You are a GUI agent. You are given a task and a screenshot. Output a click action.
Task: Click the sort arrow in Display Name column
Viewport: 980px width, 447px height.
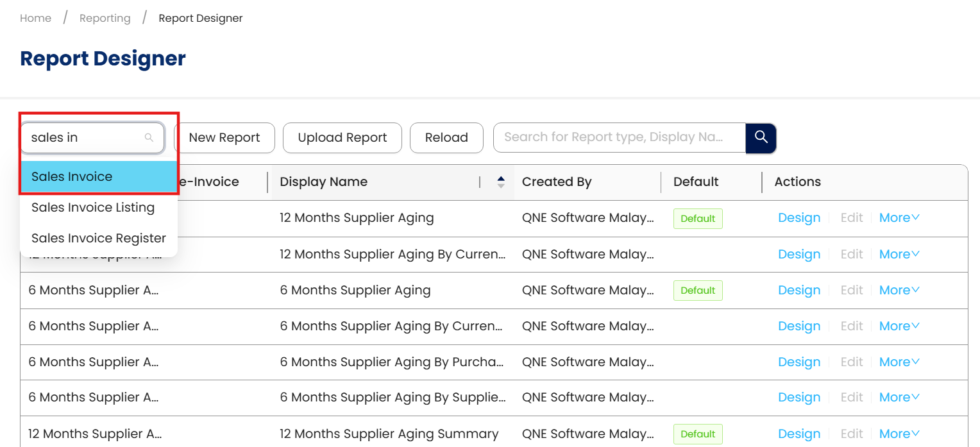click(501, 182)
